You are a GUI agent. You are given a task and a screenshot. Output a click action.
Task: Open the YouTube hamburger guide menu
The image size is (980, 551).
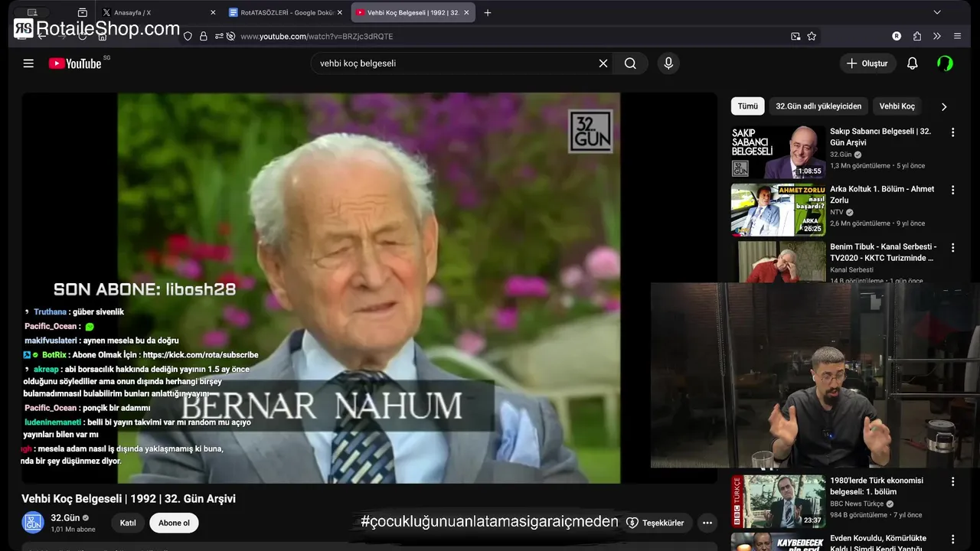coord(28,64)
